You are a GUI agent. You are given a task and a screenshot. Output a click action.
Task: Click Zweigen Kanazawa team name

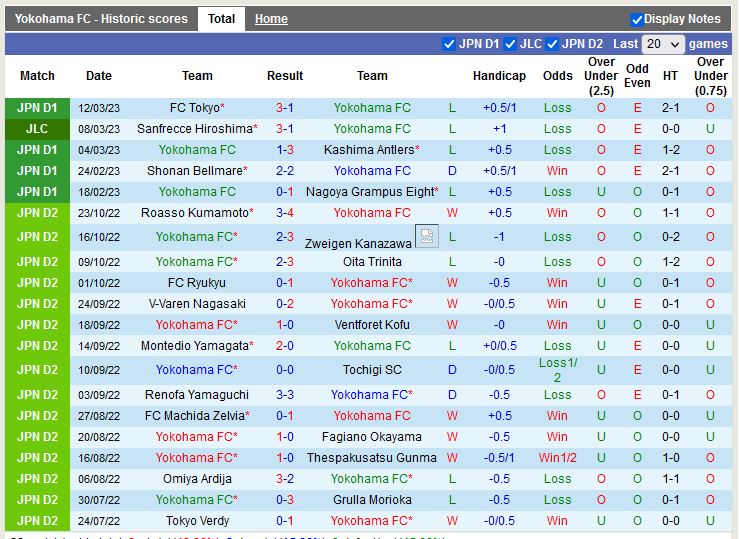click(x=358, y=244)
